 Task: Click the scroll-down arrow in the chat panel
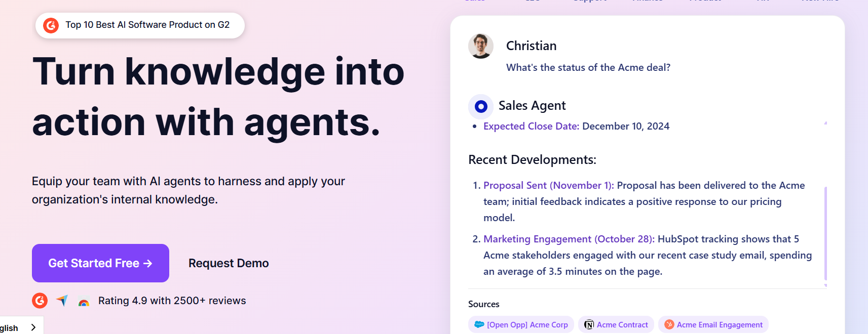click(825, 285)
